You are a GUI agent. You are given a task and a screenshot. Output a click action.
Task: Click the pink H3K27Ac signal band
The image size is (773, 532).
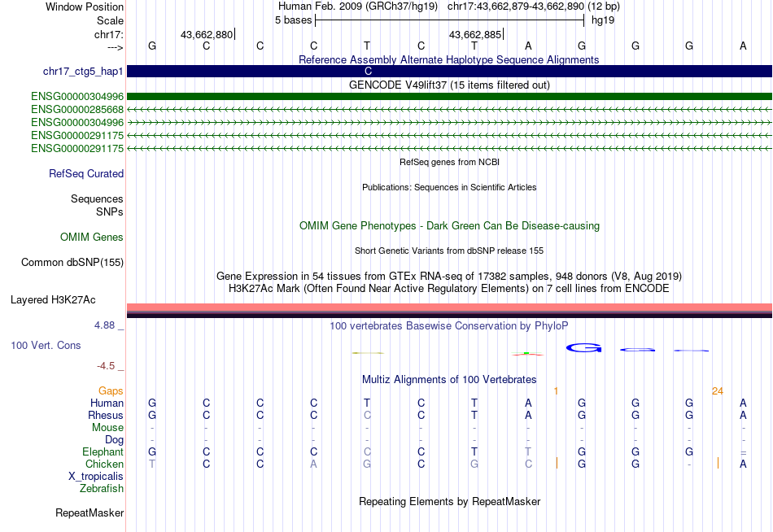point(449,307)
